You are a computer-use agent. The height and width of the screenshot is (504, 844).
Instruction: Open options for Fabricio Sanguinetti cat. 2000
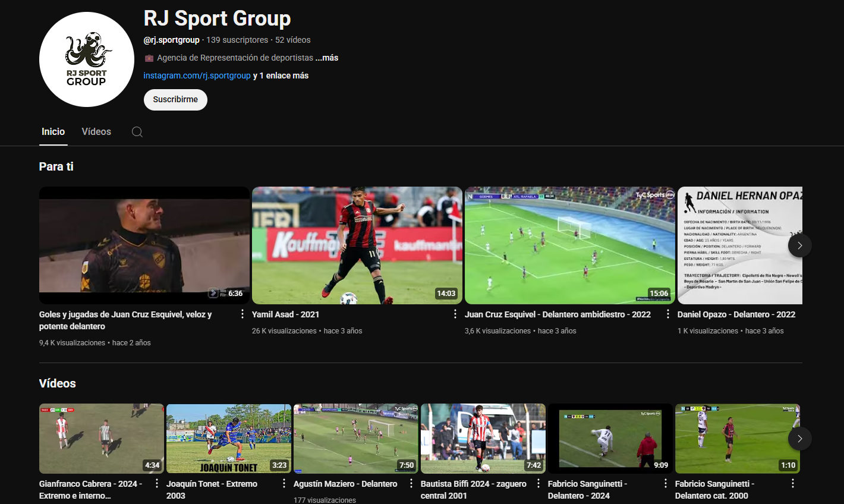[x=793, y=483]
